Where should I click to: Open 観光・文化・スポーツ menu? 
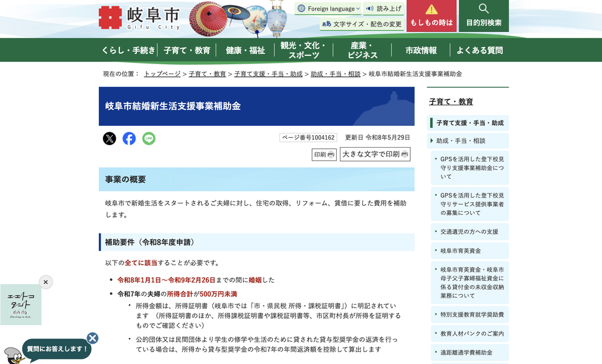304,51
